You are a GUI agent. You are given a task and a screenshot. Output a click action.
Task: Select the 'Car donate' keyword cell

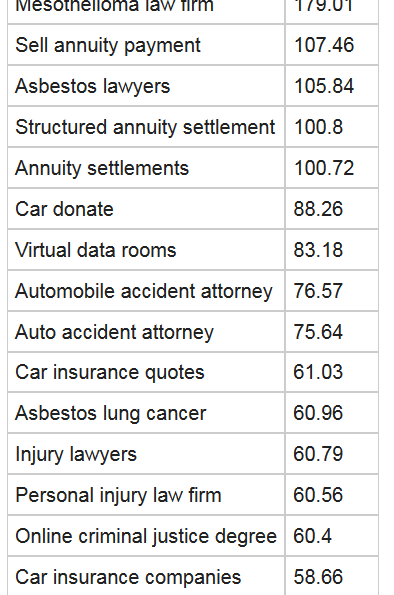coord(146,209)
